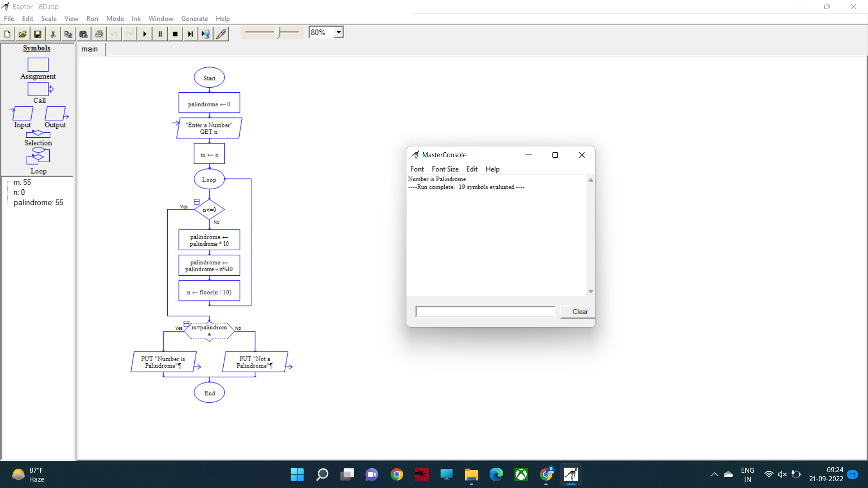
Task: Collapse the n<=0 loop condition box toggle
Action: click(197, 202)
